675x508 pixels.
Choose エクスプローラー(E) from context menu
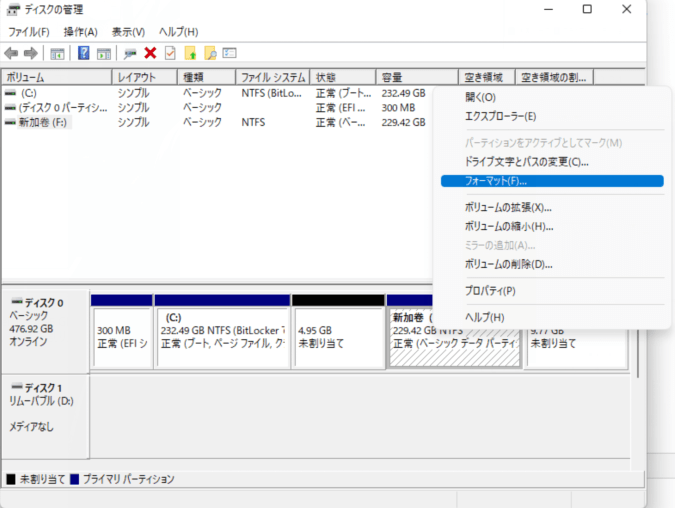(552, 116)
